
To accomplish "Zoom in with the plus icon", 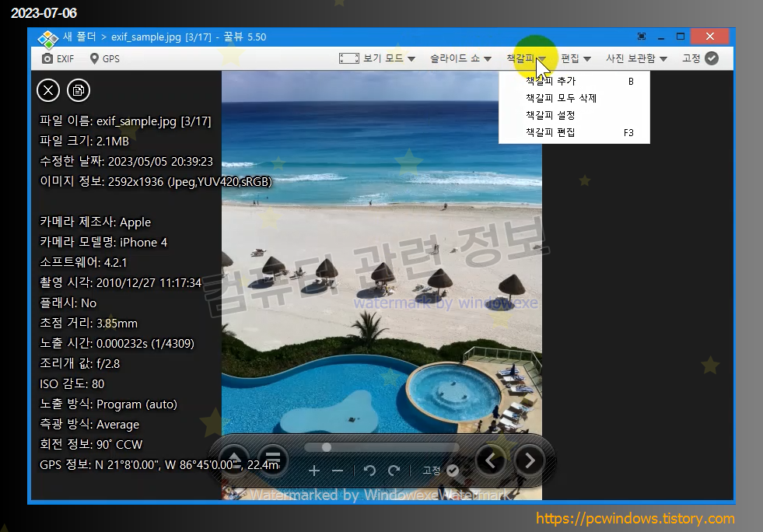I will tap(314, 471).
